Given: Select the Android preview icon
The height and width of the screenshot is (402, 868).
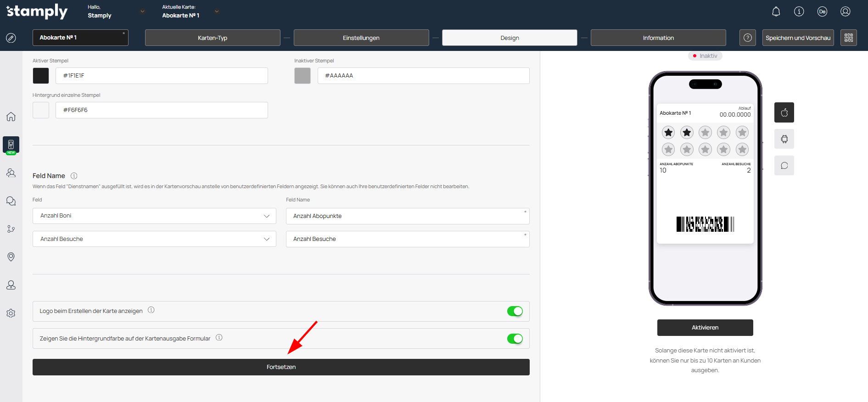Looking at the screenshot, I should tap(784, 139).
